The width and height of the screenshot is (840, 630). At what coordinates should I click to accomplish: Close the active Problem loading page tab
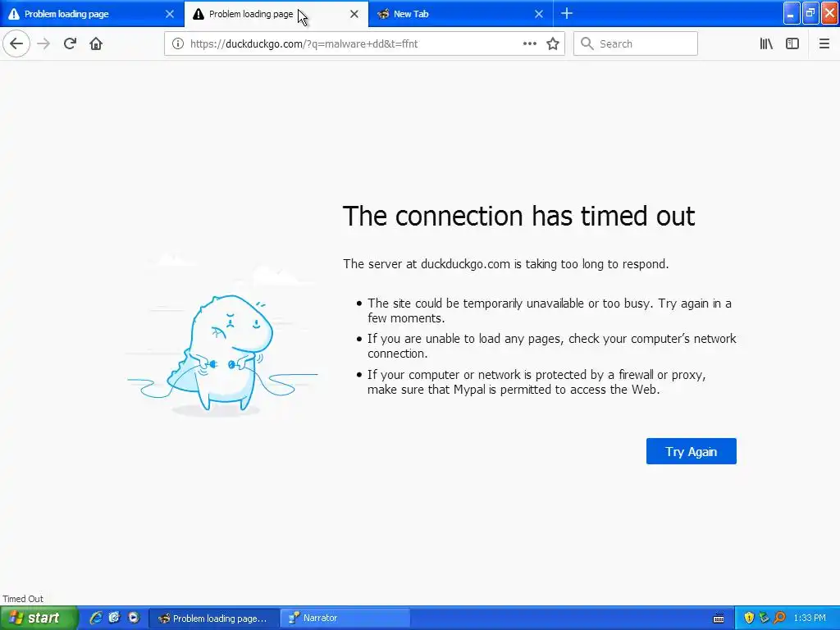click(354, 14)
